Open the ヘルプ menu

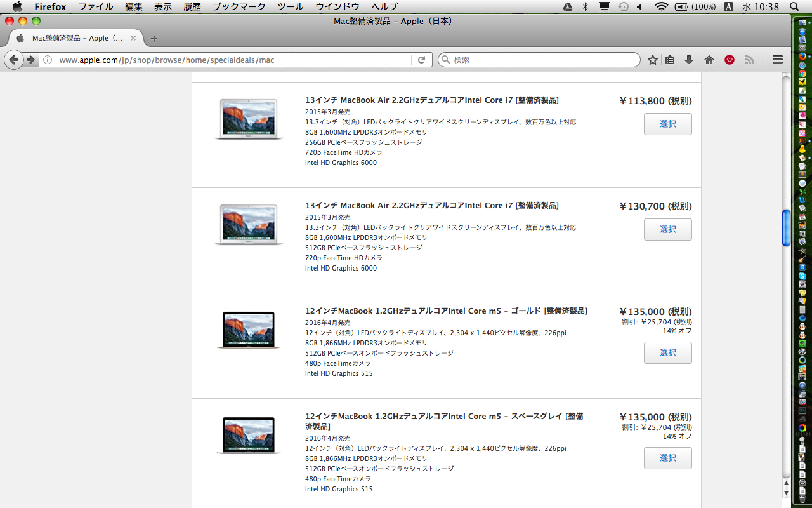(x=384, y=6)
